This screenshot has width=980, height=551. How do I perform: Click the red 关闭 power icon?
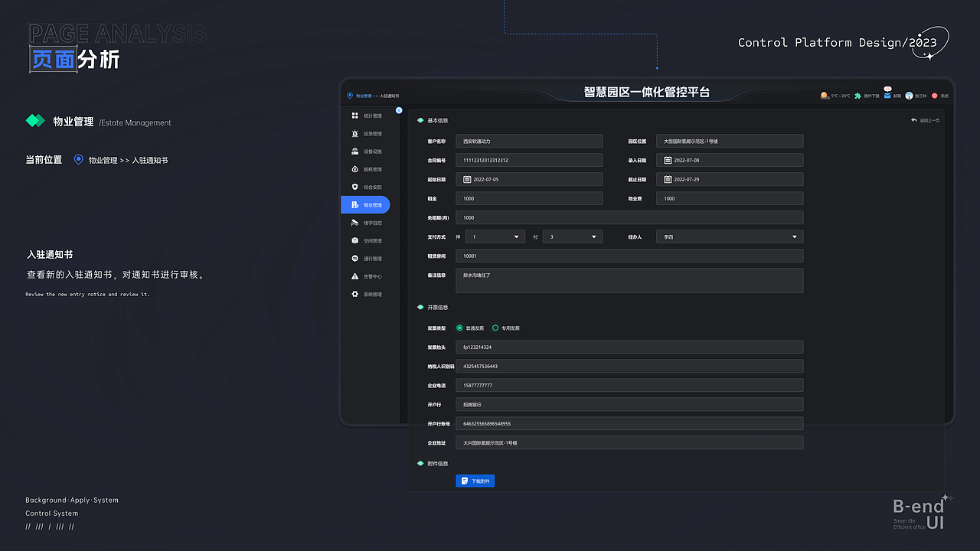coord(935,96)
